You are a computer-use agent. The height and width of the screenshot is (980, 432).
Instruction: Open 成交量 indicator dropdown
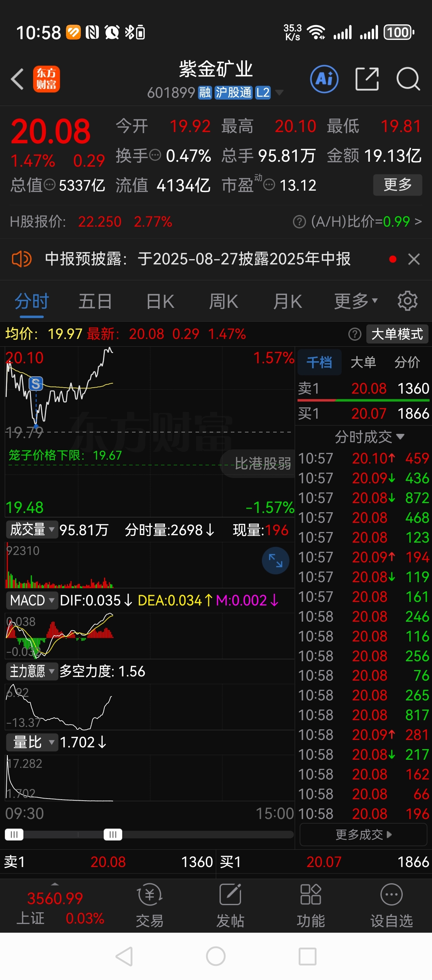tap(32, 530)
